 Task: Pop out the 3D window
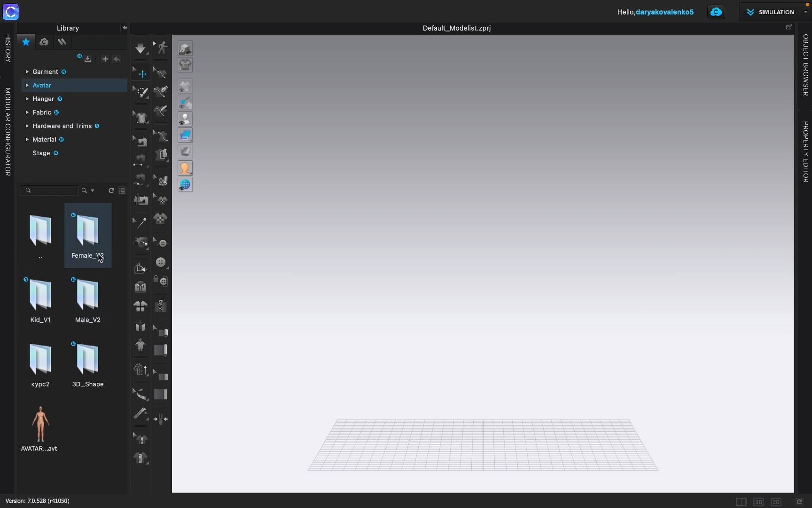tap(789, 27)
